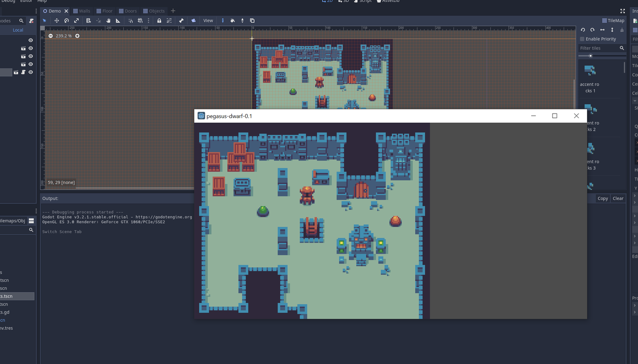Open snapping options three-dot menu

[148, 21]
